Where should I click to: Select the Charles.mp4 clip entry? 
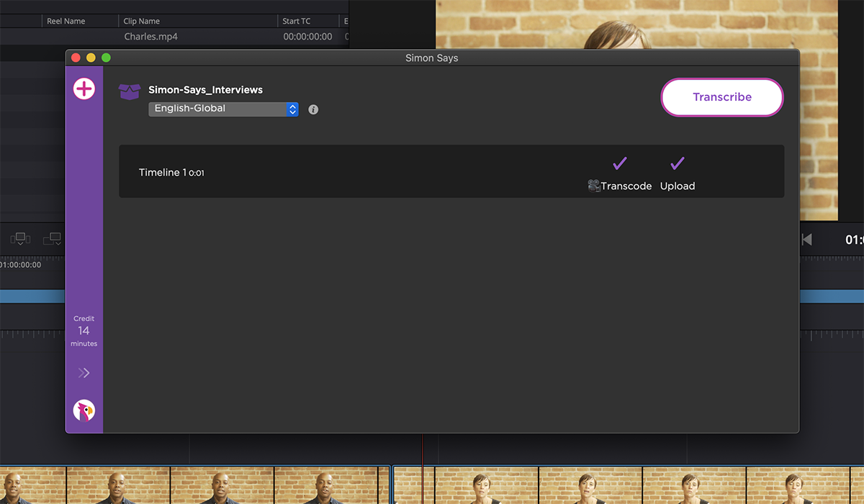click(x=151, y=36)
